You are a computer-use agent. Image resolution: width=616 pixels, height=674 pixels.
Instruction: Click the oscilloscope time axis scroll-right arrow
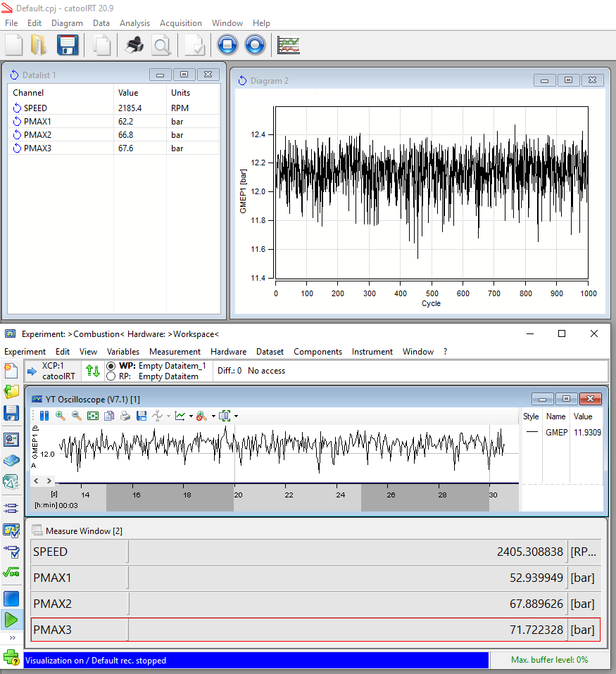[49, 481]
